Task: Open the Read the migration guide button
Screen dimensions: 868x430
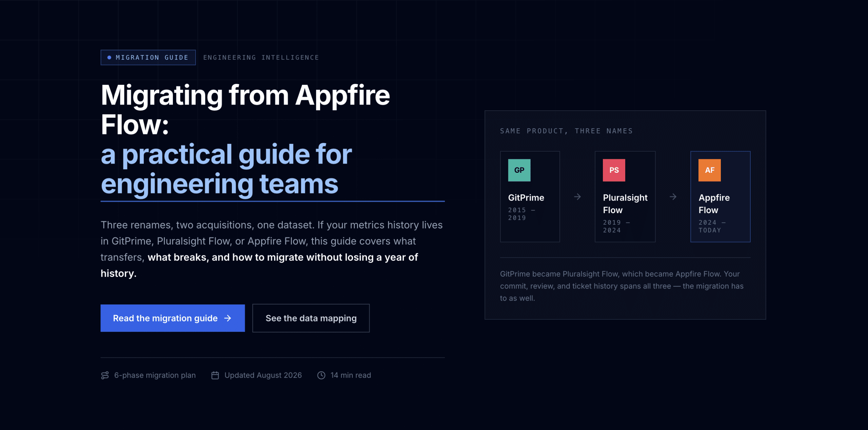Action: (x=173, y=318)
